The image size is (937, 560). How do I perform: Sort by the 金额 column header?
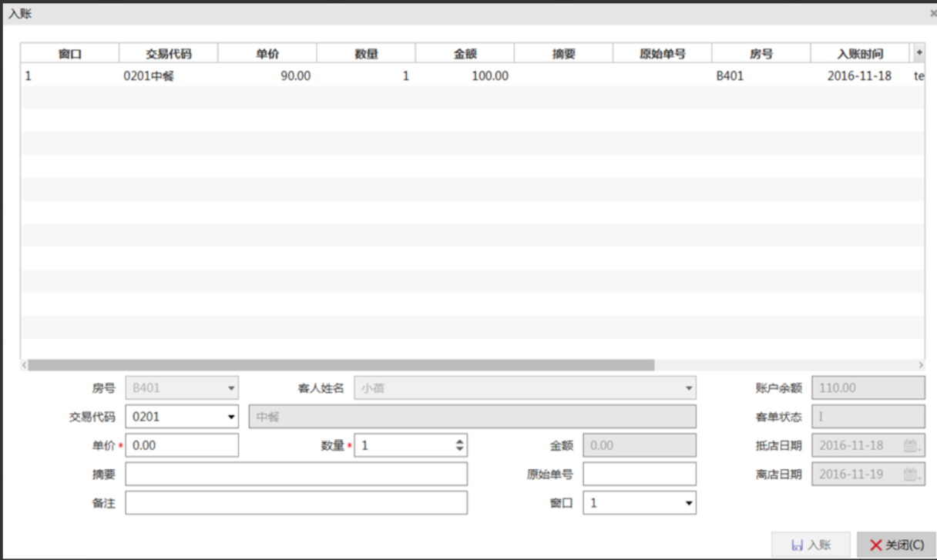click(465, 54)
